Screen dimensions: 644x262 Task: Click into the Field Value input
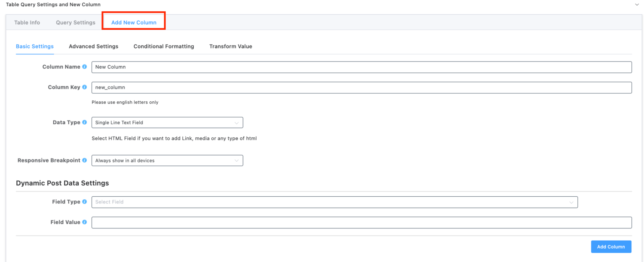point(361,223)
